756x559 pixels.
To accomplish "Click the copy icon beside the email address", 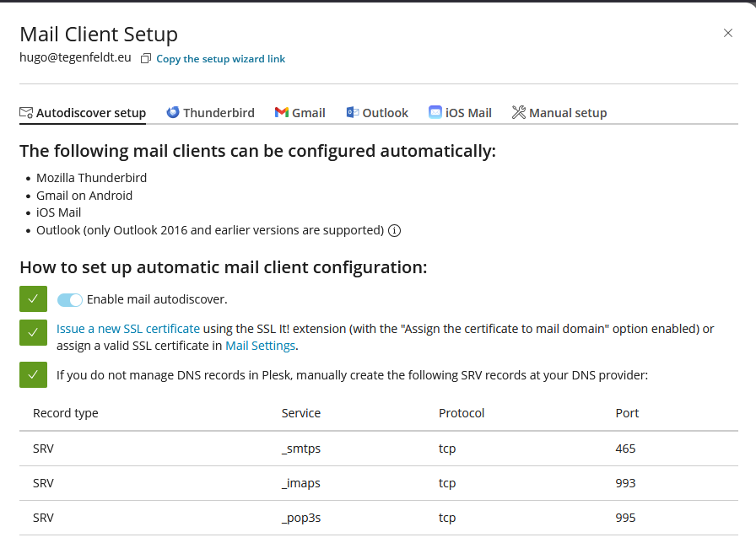I will (146, 59).
